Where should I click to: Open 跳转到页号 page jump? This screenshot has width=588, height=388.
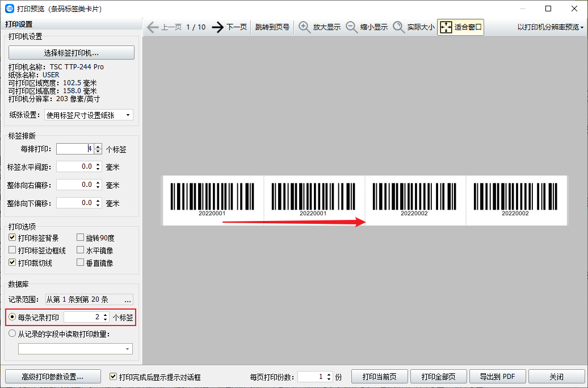coord(272,27)
